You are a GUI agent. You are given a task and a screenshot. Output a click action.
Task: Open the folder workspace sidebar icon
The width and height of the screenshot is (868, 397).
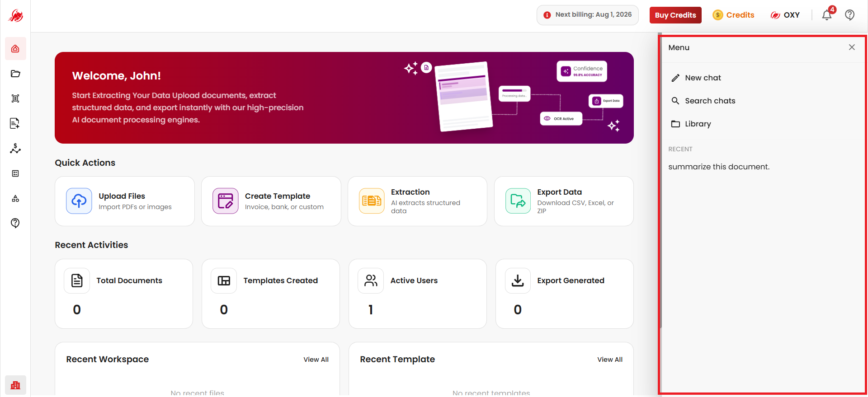[x=15, y=74]
